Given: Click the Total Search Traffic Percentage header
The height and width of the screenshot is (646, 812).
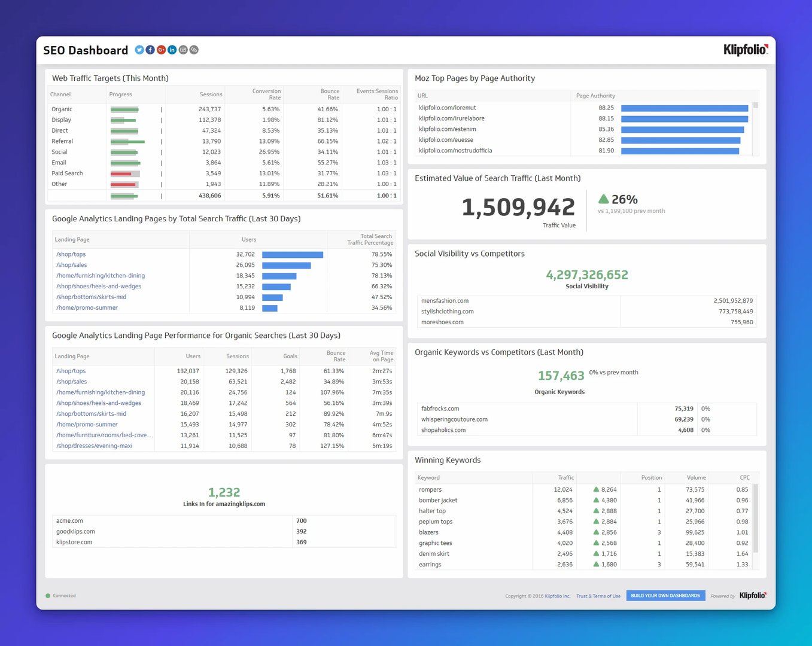Looking at the screenshot, I should coord(370,239).
